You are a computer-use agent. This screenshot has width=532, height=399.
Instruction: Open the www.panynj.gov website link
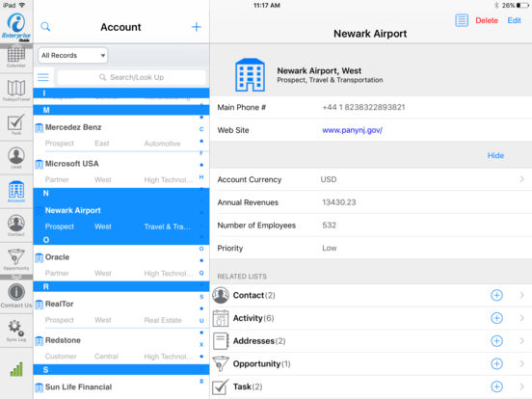pyautogui.click(x=352, y=130)
